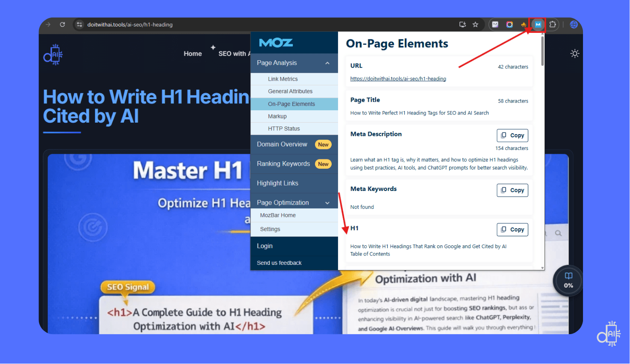The height and width of the screenshot is (364, 630).
Task: Click the 'On-Page Elements' panel heading
Action: (397, 44)
